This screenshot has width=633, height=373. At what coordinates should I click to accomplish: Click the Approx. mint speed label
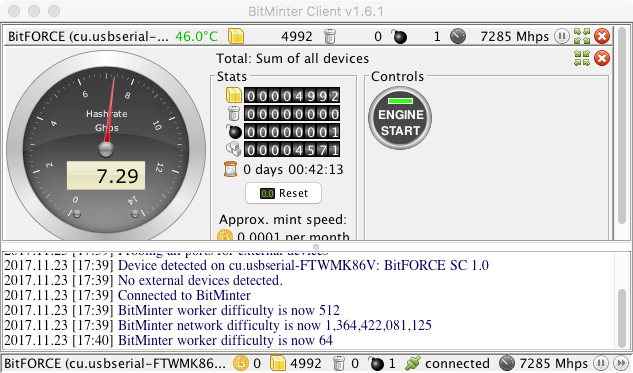point(283,220)
